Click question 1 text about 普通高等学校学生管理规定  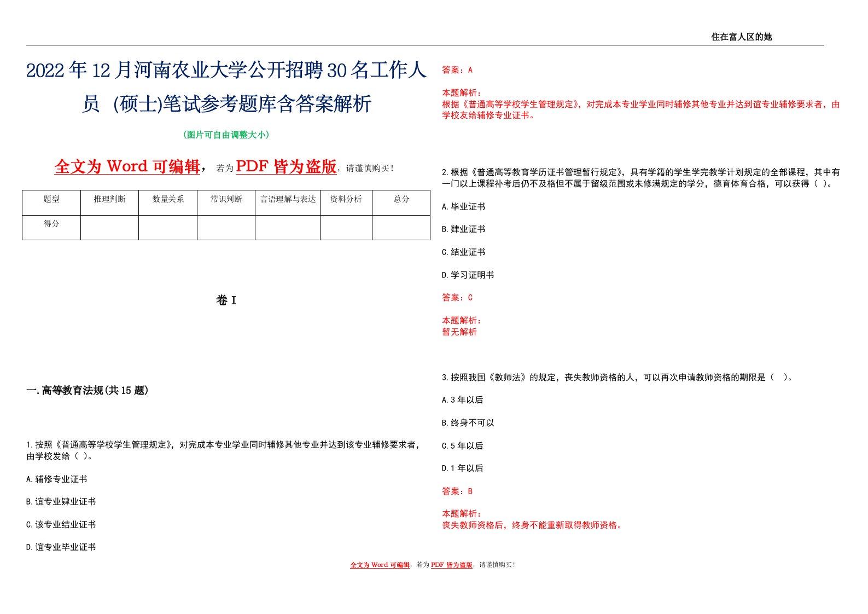tap(224, 450)
